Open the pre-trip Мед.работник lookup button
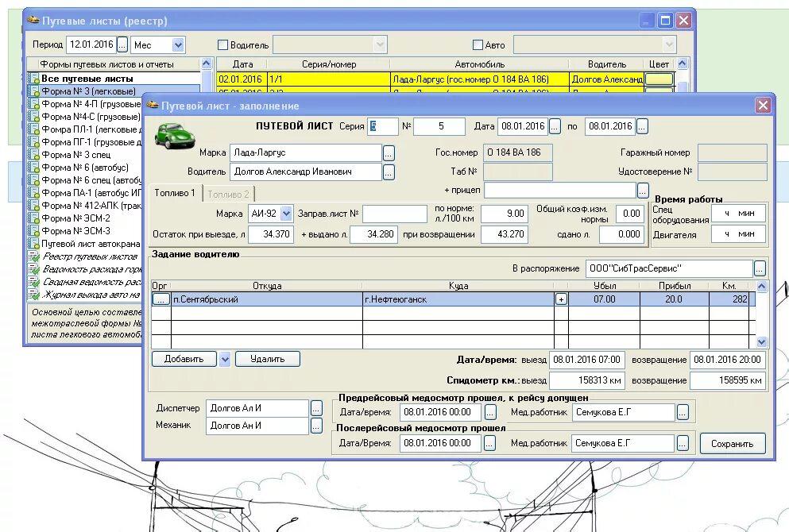The width and height of the screenshot is (789, 532). tap(683, 413)
